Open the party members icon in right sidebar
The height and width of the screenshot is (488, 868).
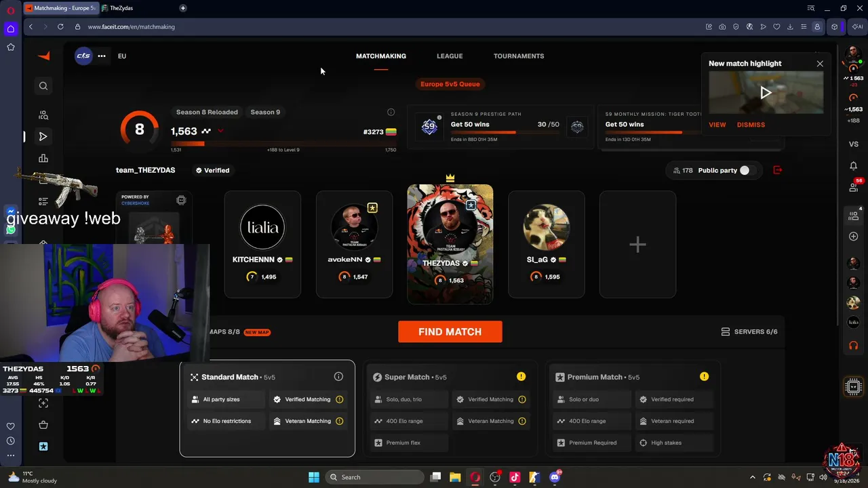(854, 216)
